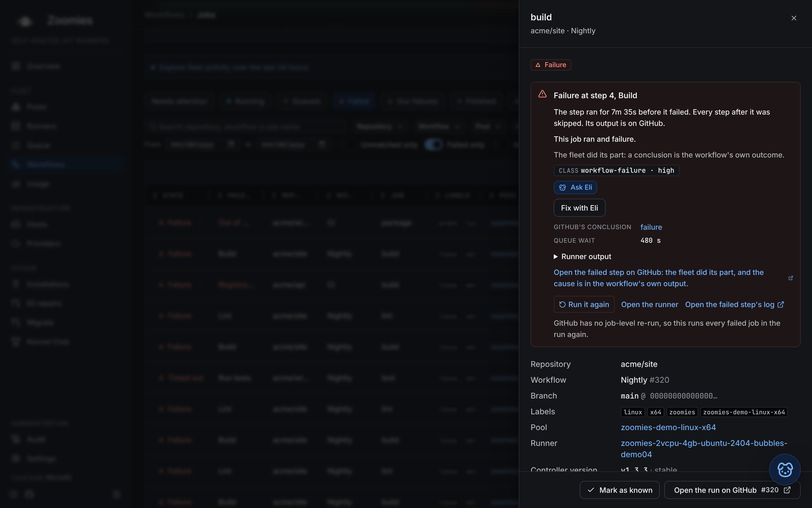Open the runner link
The image size is (812, 508).
tap(649, 305)
